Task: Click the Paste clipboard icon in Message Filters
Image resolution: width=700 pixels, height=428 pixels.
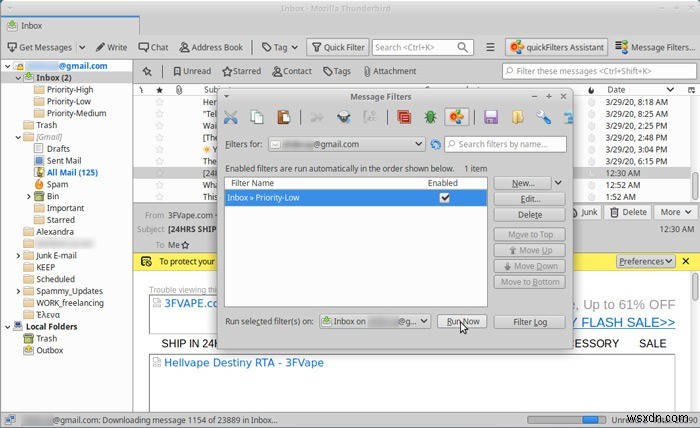Action: (283, 117)
